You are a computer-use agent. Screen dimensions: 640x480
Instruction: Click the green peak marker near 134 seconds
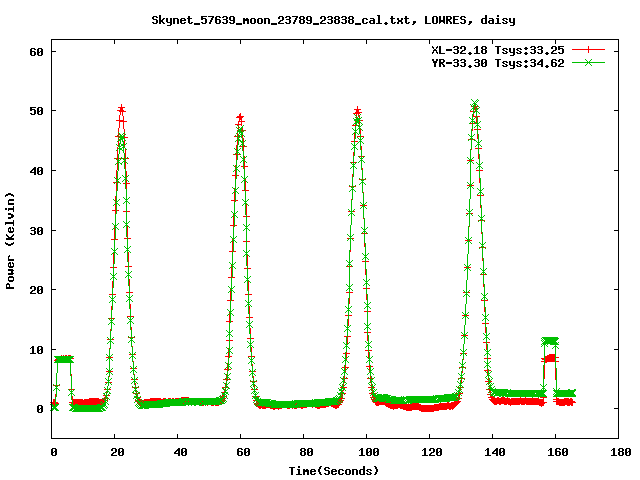click(x=475, y=103)
